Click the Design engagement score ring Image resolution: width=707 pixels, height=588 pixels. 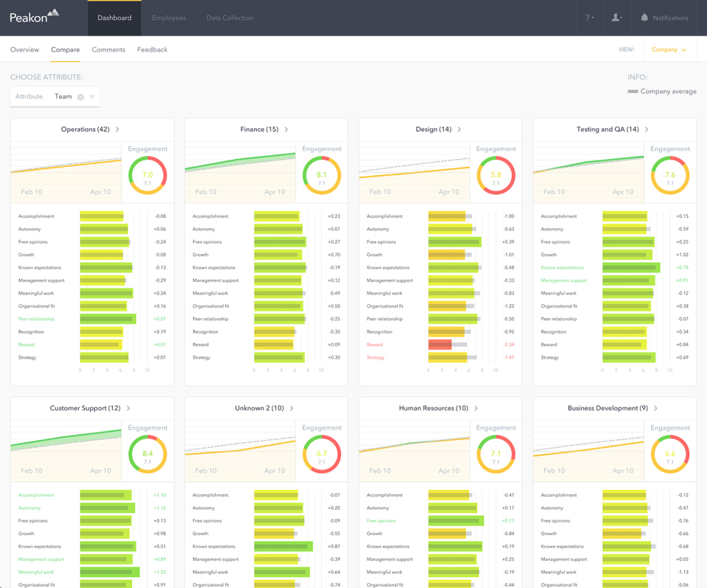[496, 175]
